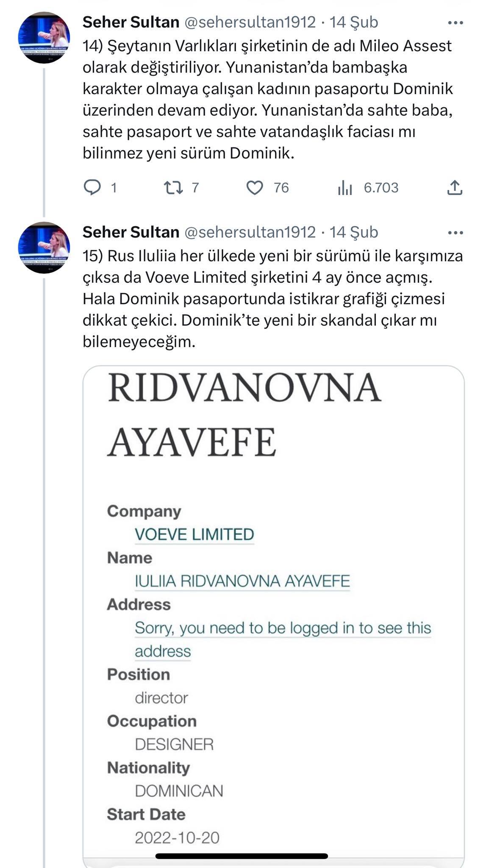This screenshot has width=483, height=868.
Task: Open Seher Sultan name on tweet 14
Action: (131, 22)
